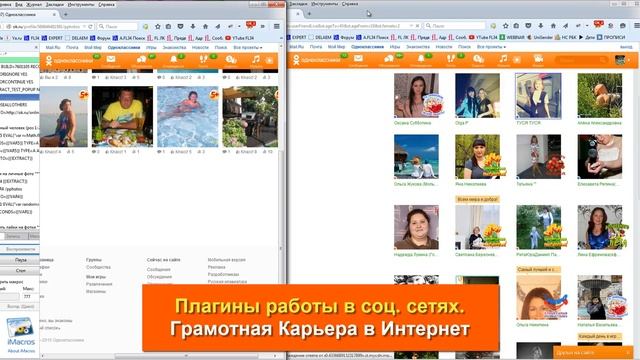This screenshot has height=360, width=640.
Task: Click Pocket icon in left Firefox toolbar
Action: (x=180, y=26)
